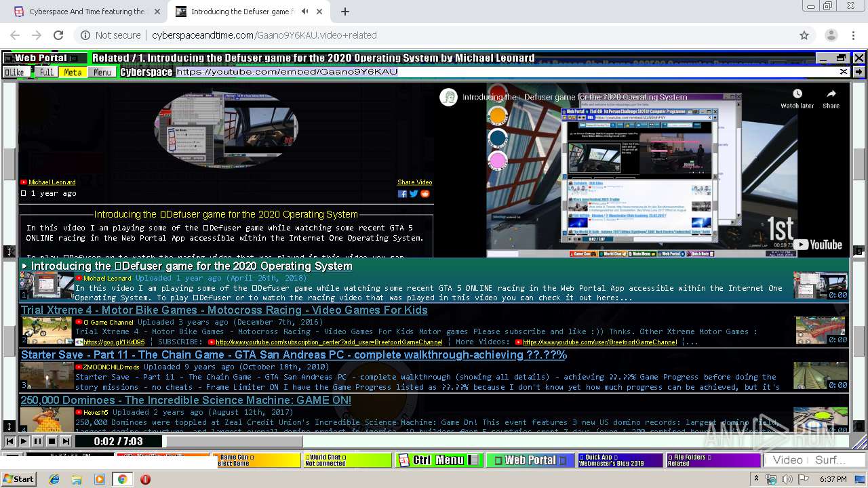Open a new browser tab

pyautogui.click(x=345, y=12)
